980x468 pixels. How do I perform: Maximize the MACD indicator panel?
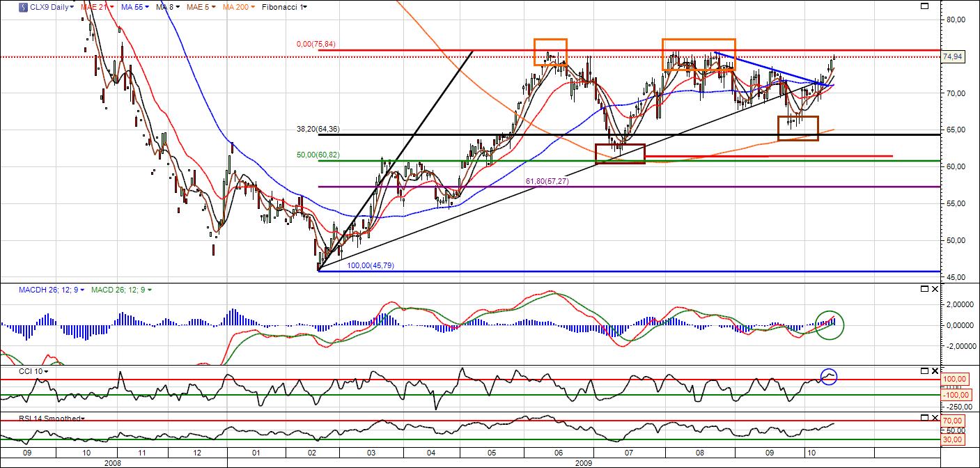coord(925,289)
